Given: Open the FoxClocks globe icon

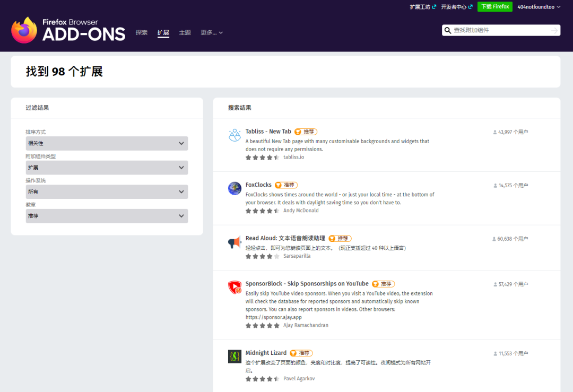Looking at the screenshot, I should tap(235, 188).
